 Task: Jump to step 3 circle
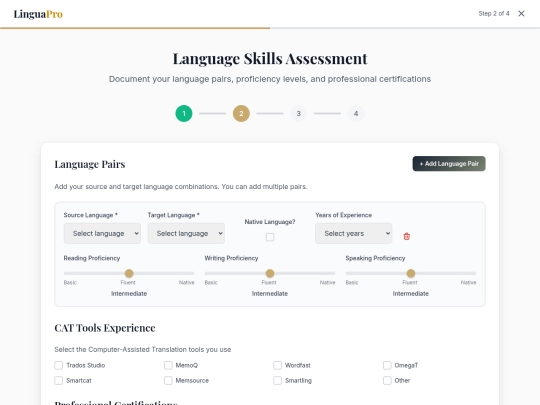pos(299,113)
